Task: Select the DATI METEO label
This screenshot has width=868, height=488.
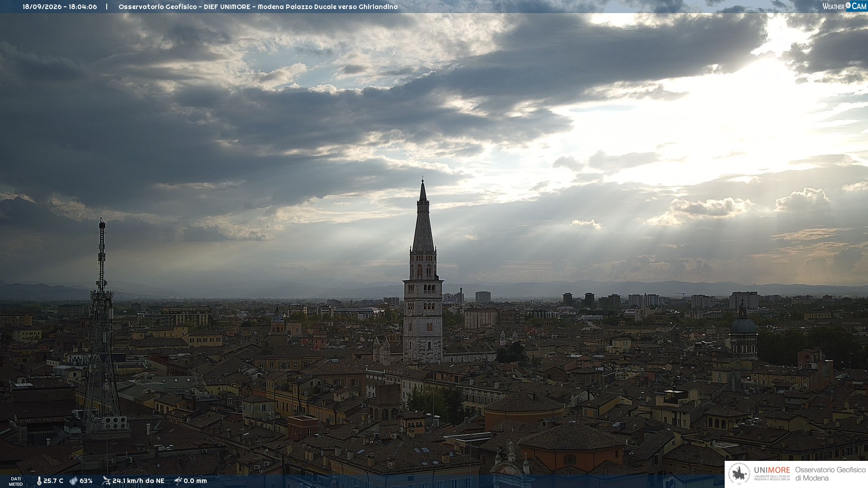Action: [x=16, y=481]
